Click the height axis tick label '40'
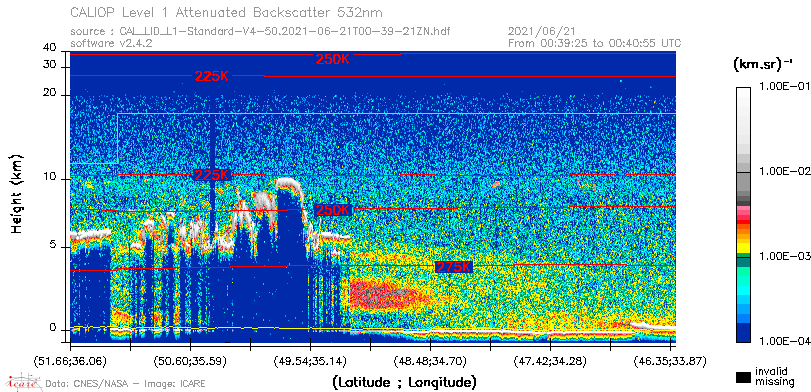Viewport: 811px width, 392px height. point(50,48)
